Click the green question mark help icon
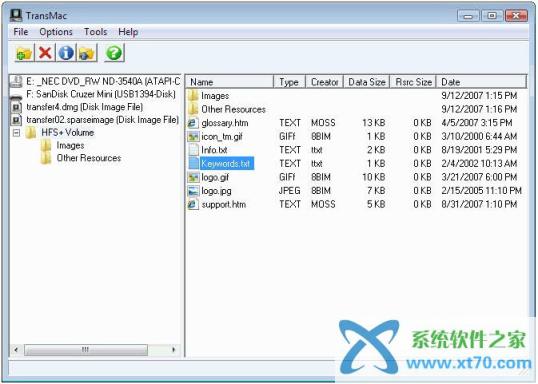The image size is (538, 384). [114, 53]
